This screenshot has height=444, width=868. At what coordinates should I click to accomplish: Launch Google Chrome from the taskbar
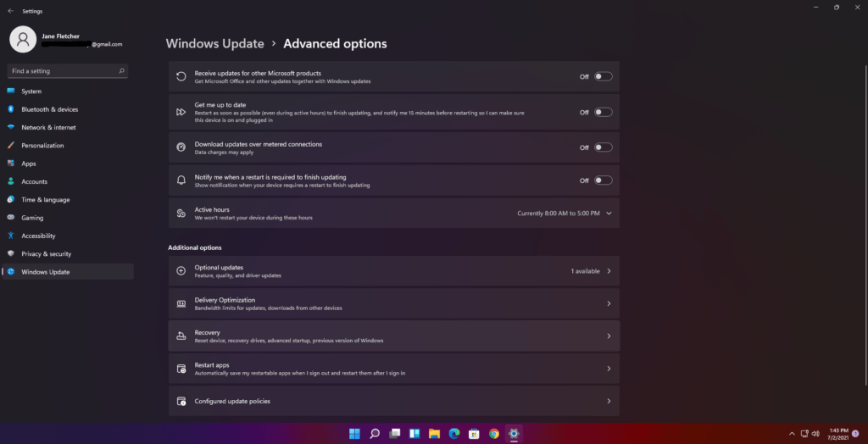pos(494,434)
